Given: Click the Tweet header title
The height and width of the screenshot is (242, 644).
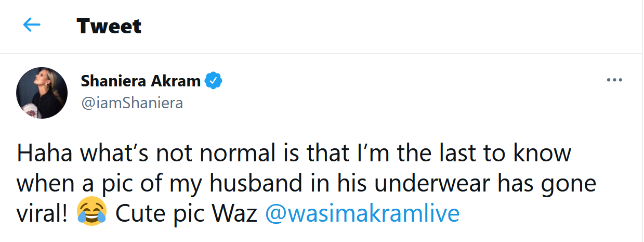Looking at the screenshot, I should [x=109, y=26].
